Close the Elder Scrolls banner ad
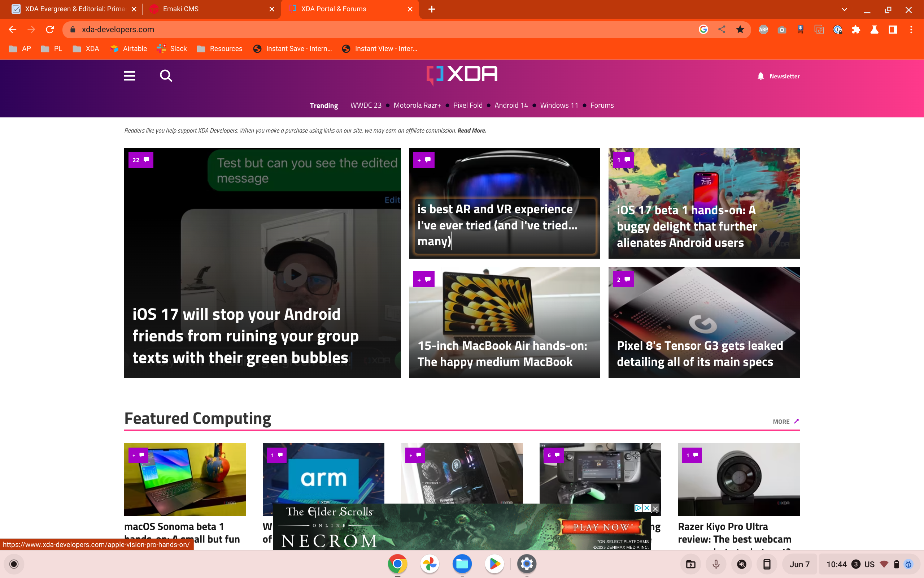The height and width of the screenshot is (578, 924). (x=655, y=508)
